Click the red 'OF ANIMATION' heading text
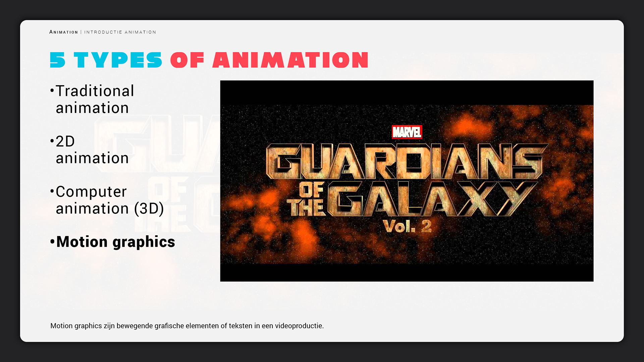The width and height of the screenshot is (644, 362). pyautogui.click(x=269, y=60)
